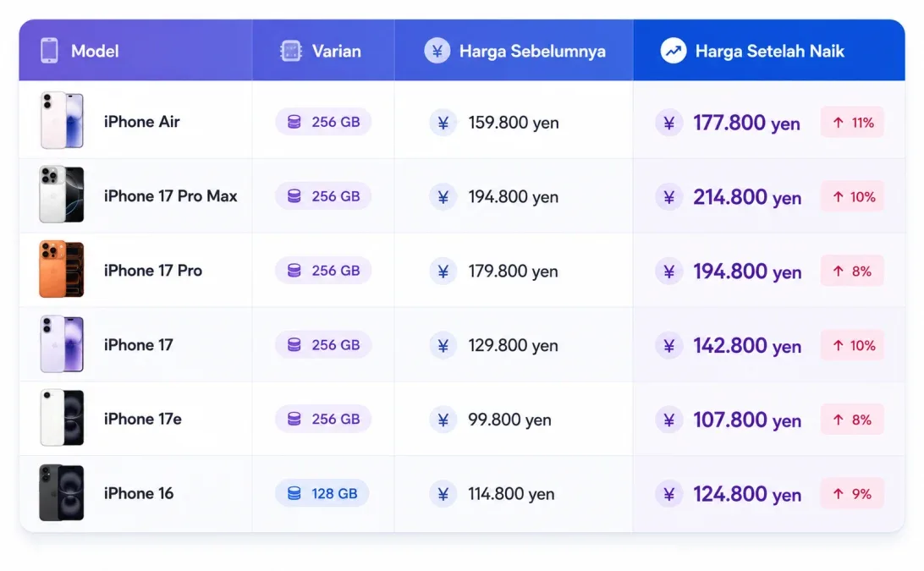Click the 179.800 yen previous price
This screenshot has height=571, width=924.
point(513,271)
